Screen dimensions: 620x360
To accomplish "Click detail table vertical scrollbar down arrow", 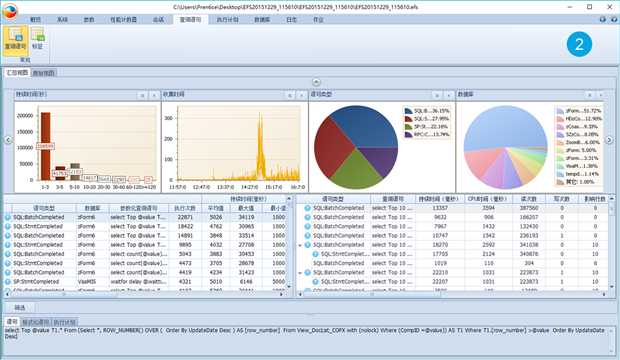I will [611, 287].
